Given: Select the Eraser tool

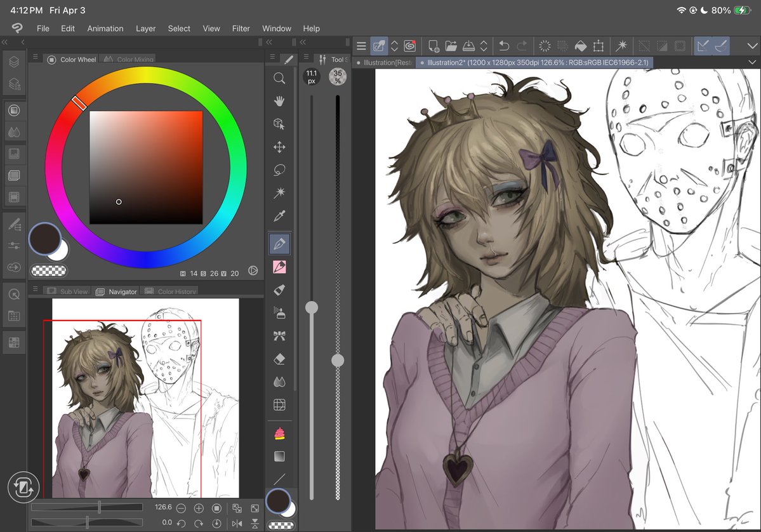Looking at the screenshot, I should 279,359.
